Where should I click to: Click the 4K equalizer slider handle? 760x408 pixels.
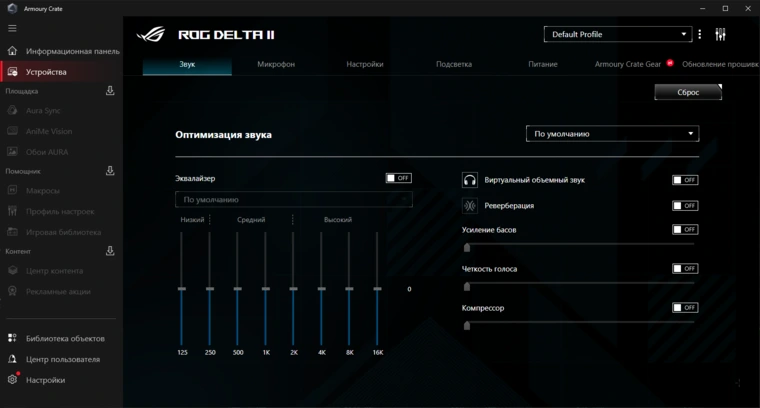click(321, 289)
